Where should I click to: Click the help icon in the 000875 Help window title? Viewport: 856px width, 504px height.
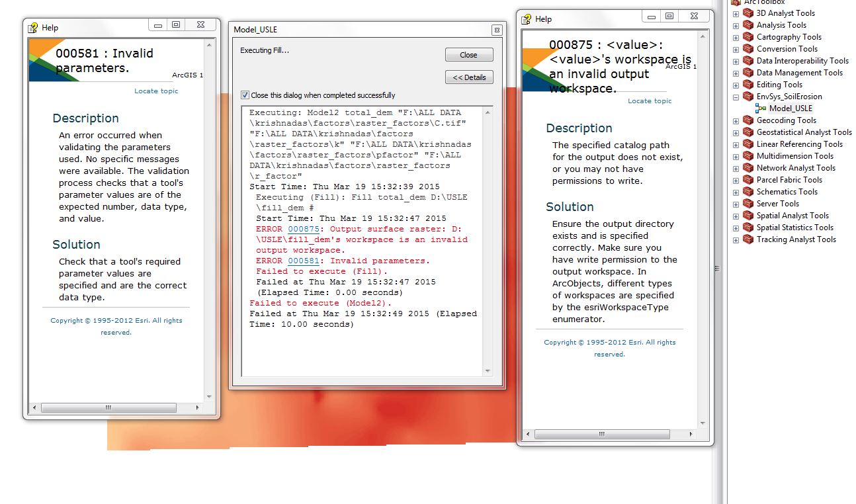[527, 19]
